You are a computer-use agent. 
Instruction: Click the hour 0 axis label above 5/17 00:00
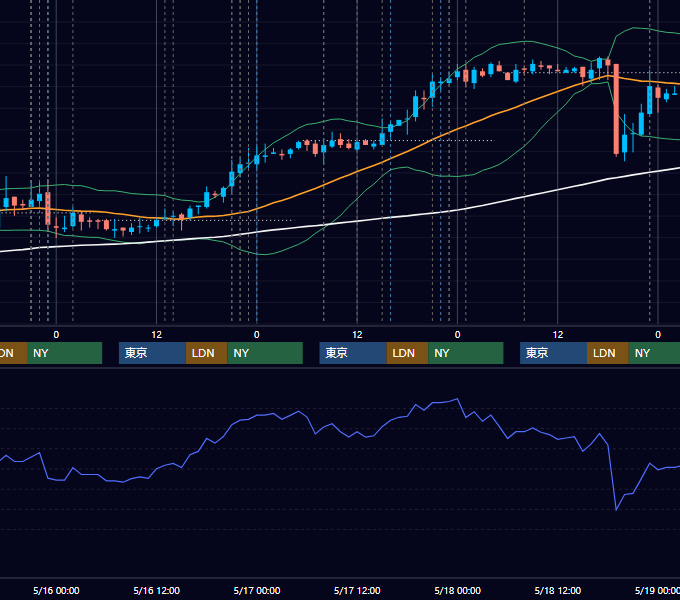point(257,335)
